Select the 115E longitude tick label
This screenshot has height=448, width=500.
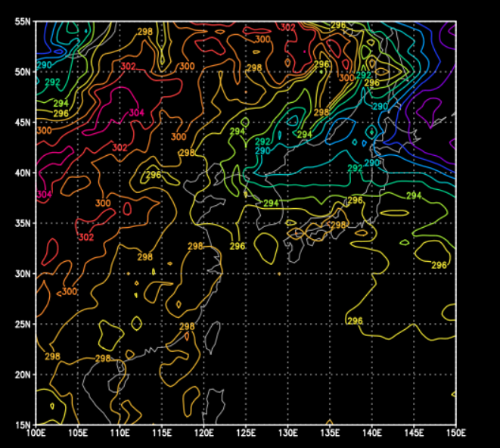[x=162, y=434]
